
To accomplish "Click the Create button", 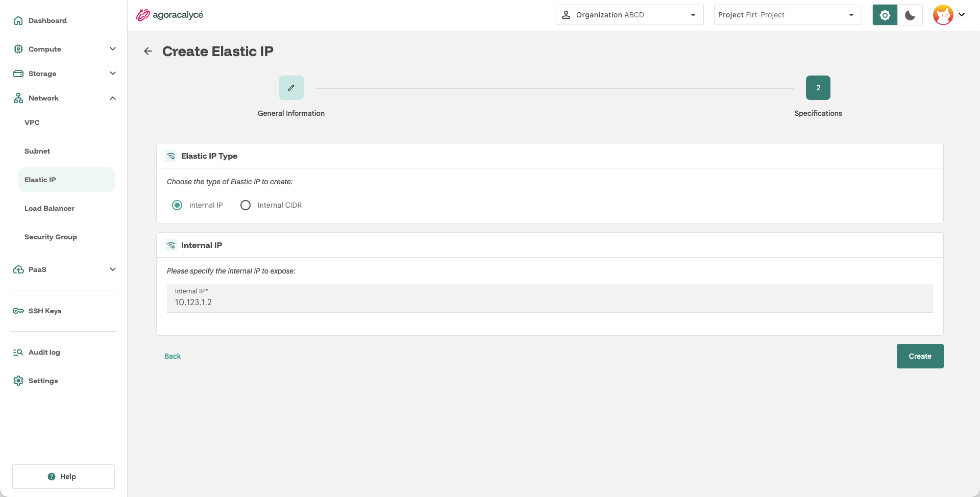I will [920, 356].
